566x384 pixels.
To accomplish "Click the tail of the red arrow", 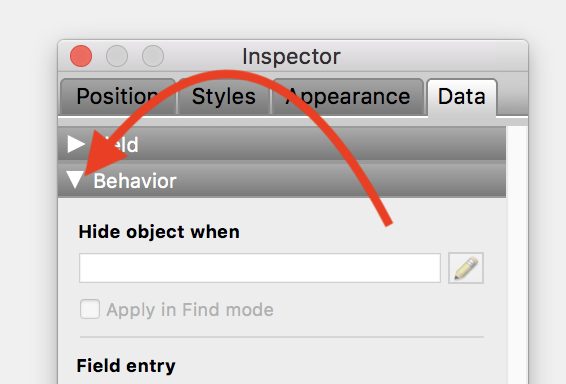I will coord(388,222).
